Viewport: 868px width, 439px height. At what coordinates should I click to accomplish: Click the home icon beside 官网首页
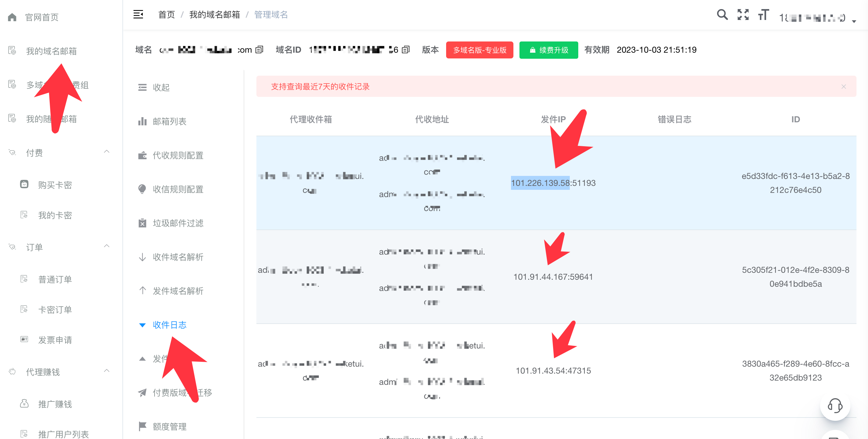point(12,17)
